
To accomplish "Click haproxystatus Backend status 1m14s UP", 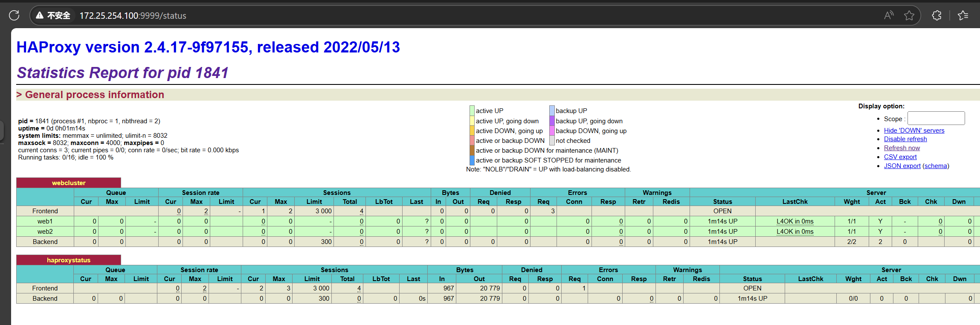I will tap(752, 298).
